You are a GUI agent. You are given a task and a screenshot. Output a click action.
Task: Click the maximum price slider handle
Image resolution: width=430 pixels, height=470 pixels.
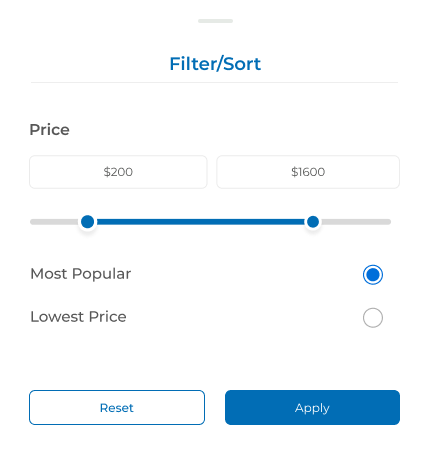coord(313,222)
